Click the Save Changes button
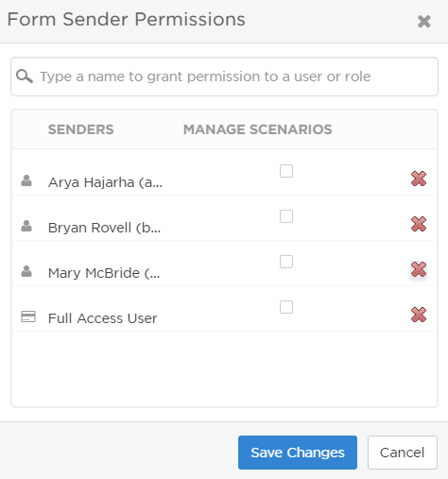448x479 pixels. [298, 453]
